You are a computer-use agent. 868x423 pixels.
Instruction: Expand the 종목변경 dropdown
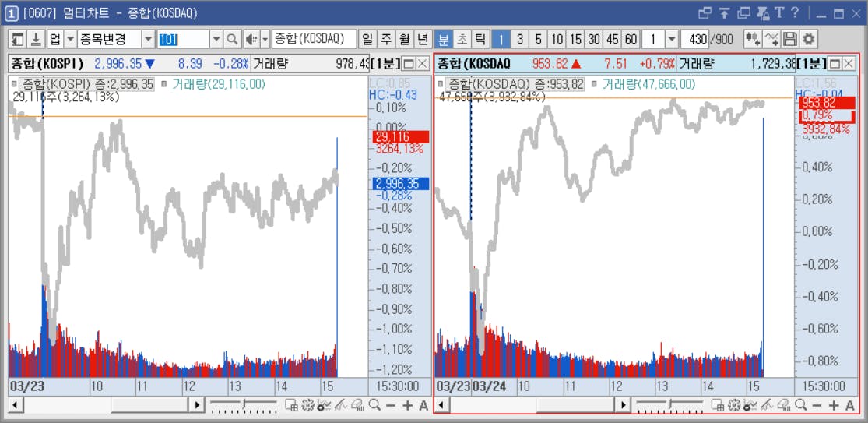point(148,39)
